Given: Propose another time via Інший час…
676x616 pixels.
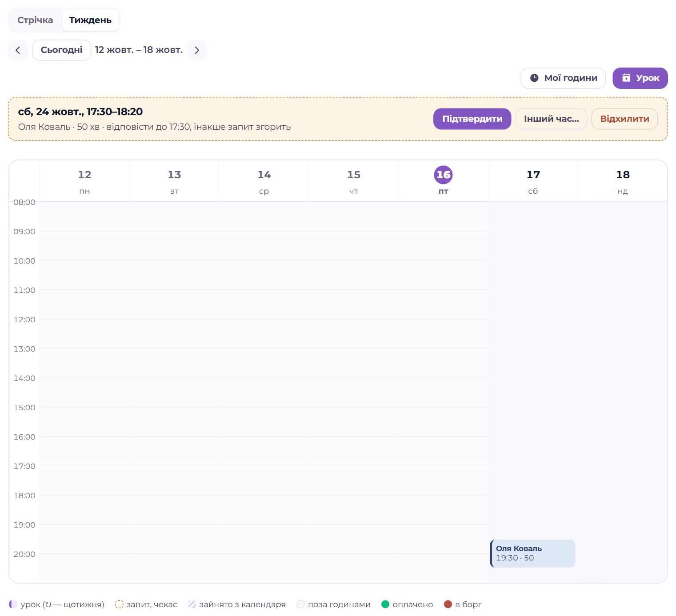Looking at the screenshot, I should point(551,119).
